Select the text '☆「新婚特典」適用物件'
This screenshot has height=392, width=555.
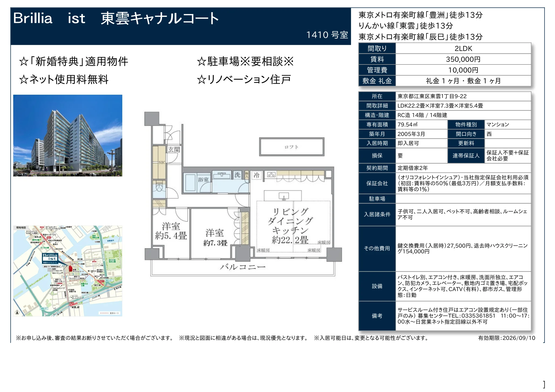tap(73, 62)
